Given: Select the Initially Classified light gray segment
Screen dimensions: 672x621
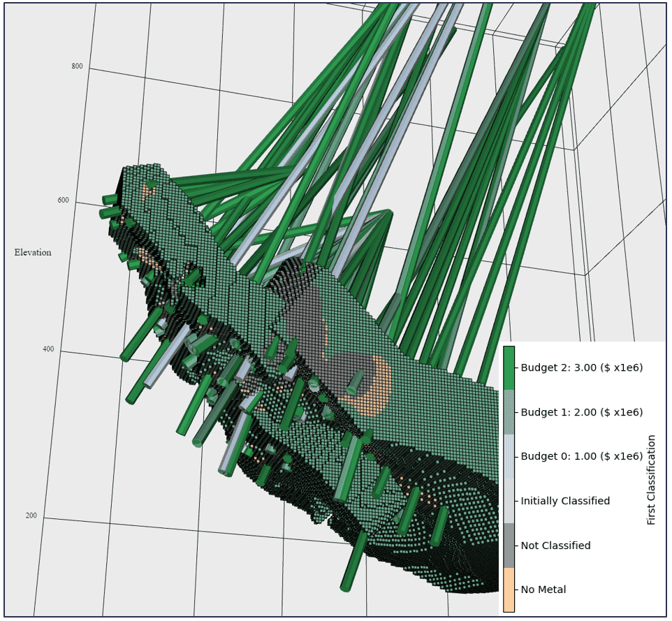Looking at the screenshot, I should (509, 501).
